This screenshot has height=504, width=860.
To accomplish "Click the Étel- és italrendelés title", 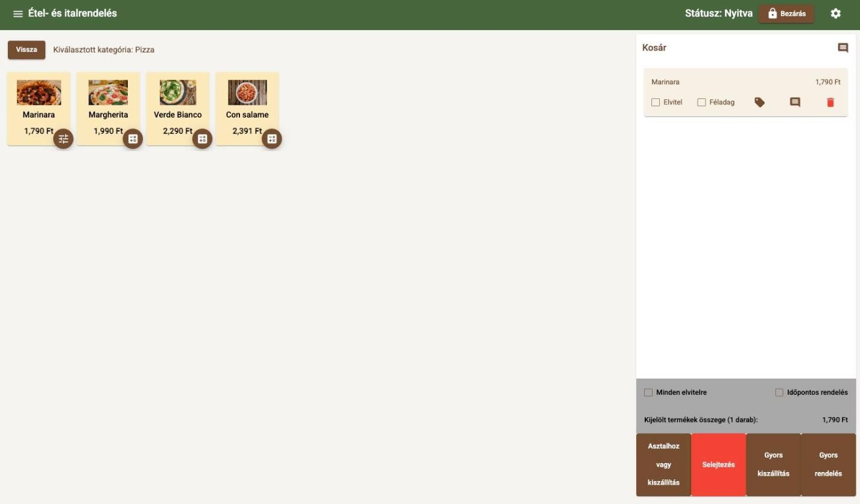I will 72,13.
